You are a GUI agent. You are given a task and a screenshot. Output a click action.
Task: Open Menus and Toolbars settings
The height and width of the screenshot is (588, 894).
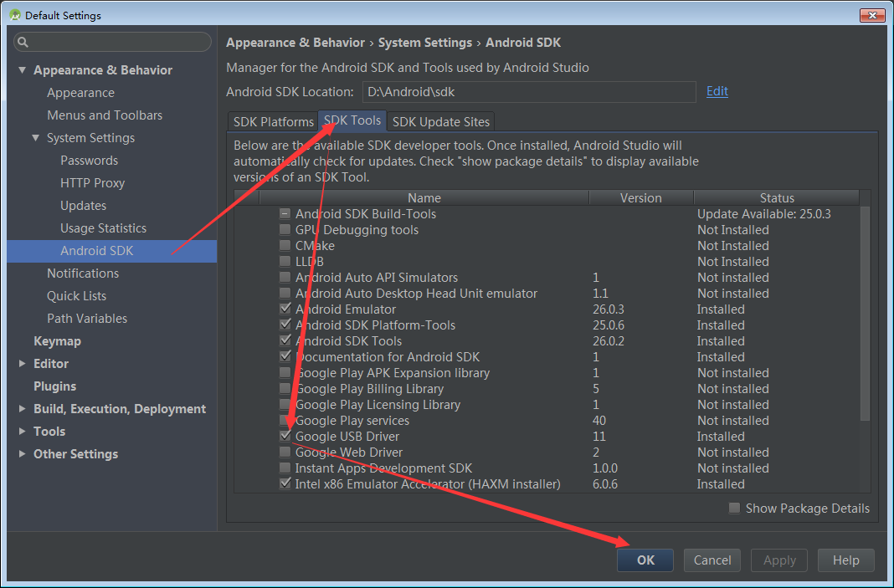click(105, 115)
